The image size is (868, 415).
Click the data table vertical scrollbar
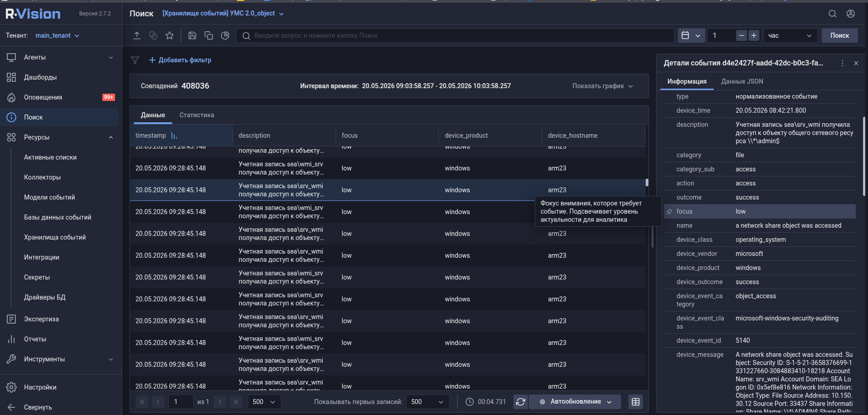coord(647,182)
